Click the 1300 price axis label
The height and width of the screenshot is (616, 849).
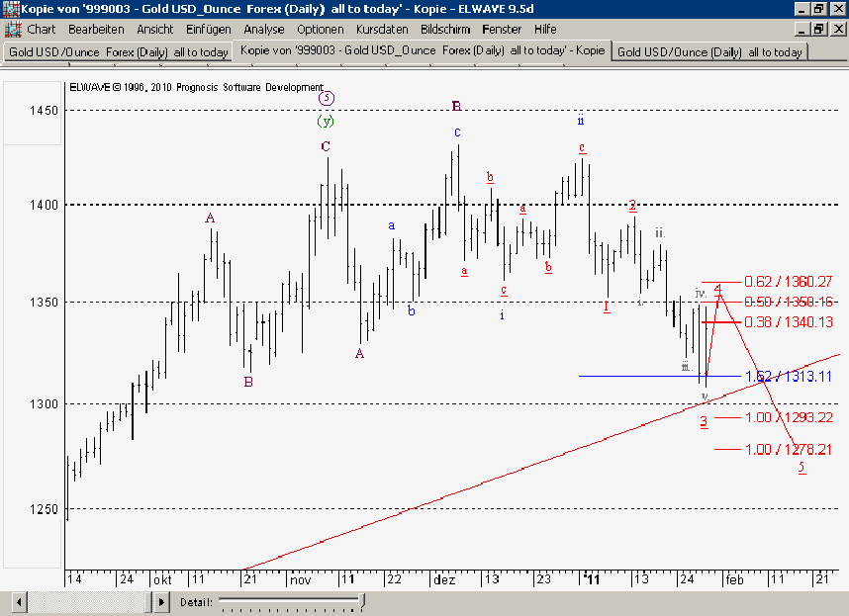44,404
